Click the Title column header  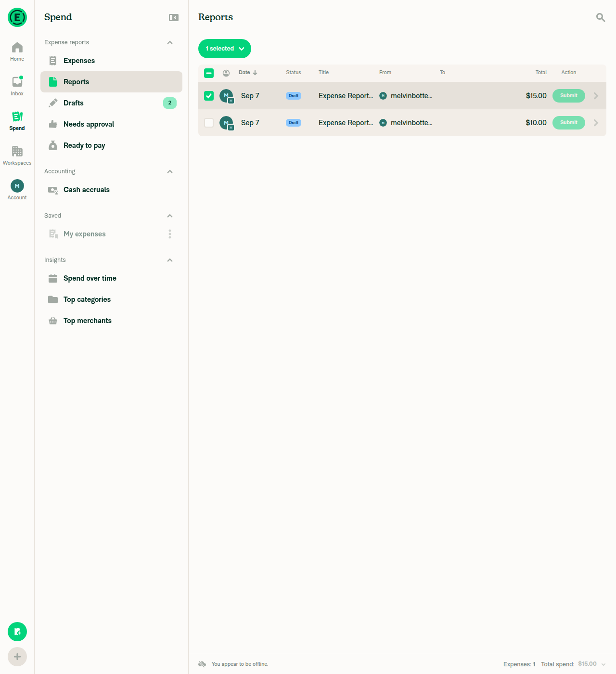(323, 73)
